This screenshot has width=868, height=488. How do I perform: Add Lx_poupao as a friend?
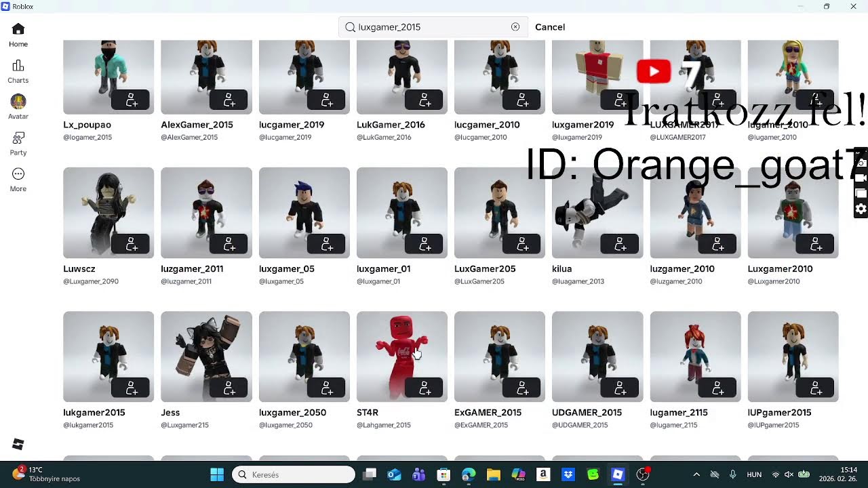click(132, 100)
